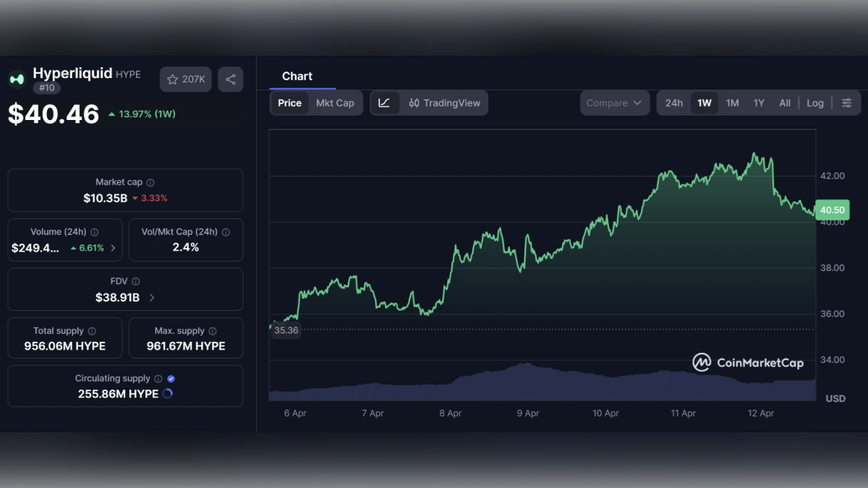This screenshot has width=868, height=488.
Task: Click the circulating supply verified badge
Action: (171, 378)
